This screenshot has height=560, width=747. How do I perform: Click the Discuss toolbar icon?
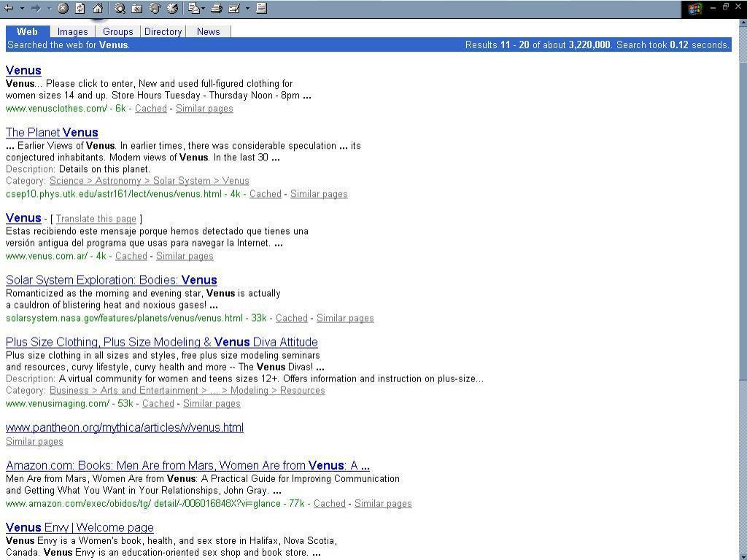coord(261,8)
